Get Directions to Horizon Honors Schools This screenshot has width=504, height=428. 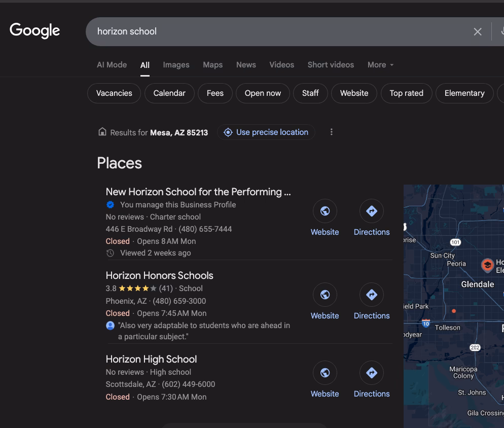tap(372, 295)
